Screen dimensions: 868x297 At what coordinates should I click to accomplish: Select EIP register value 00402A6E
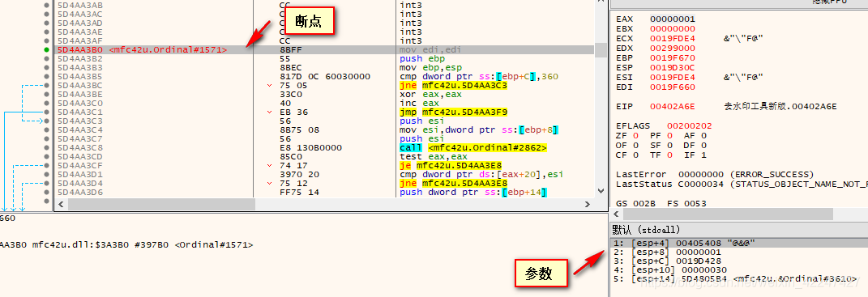tap(673, 106)
